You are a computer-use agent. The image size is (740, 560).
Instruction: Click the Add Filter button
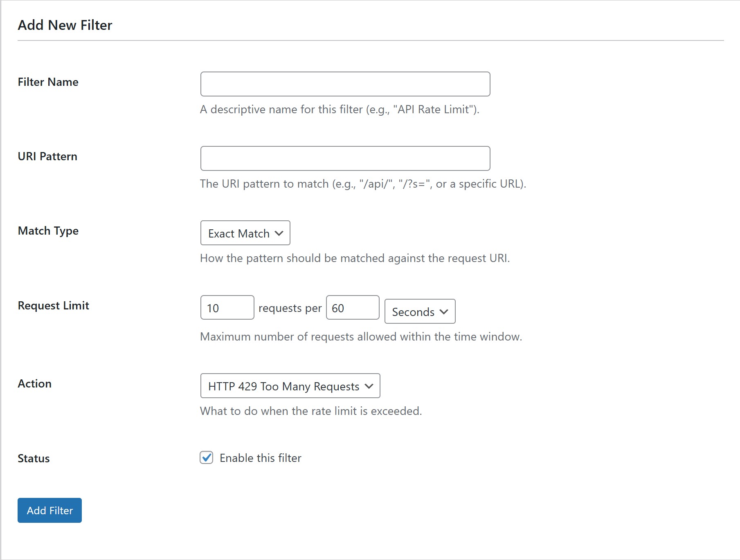click(49, 510)
